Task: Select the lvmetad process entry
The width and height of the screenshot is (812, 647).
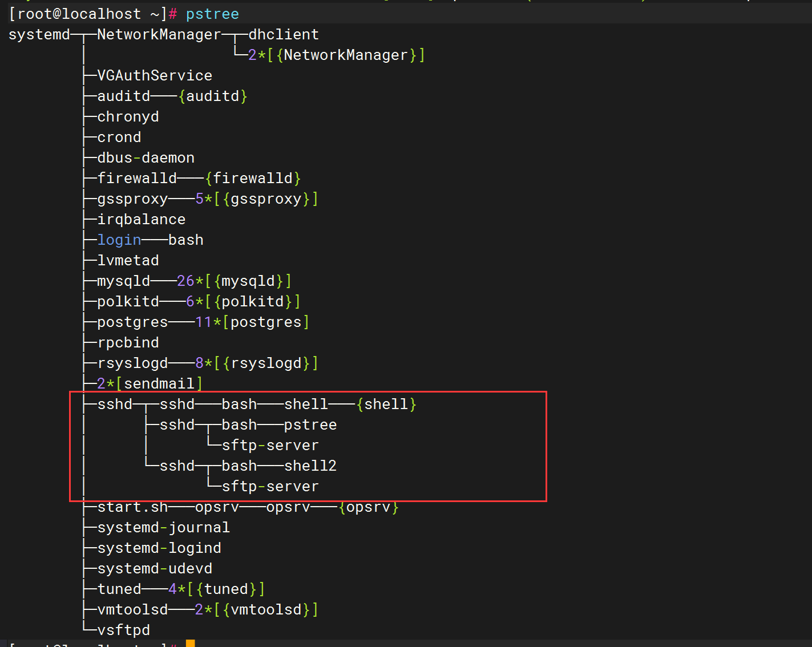Action: [x=128, y=261]
